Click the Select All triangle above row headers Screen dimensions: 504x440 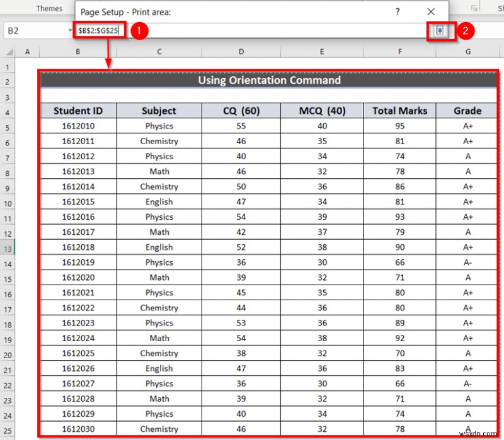tap(9, 52)
